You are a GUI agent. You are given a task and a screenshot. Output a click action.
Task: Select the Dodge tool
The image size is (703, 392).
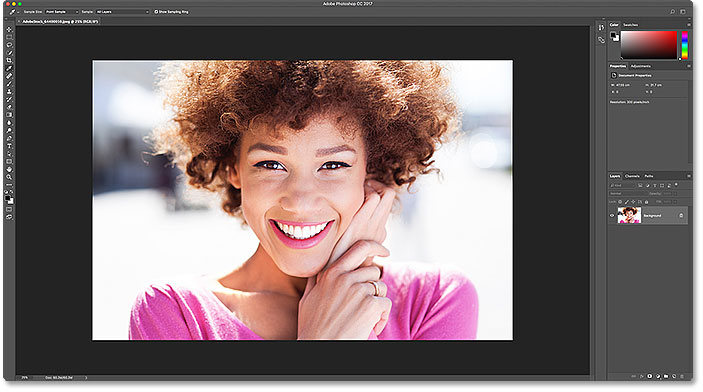tap(9, 131)
